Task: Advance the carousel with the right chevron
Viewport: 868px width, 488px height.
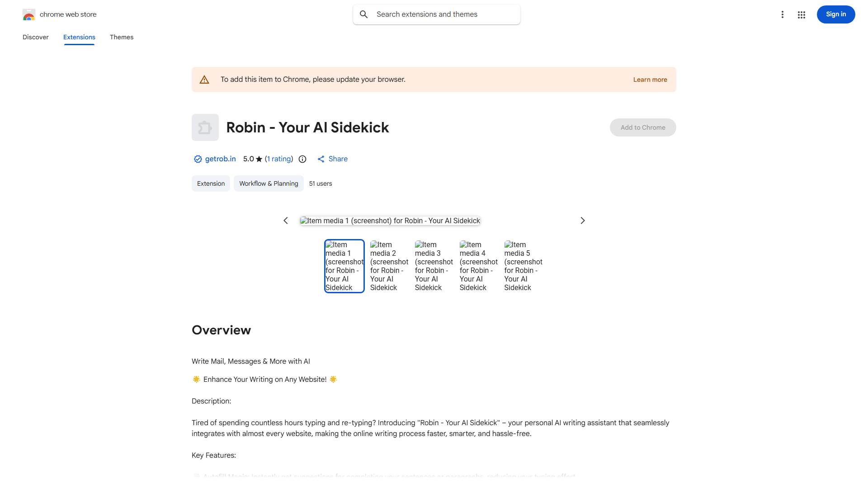Action: click(x=582, y=221)
